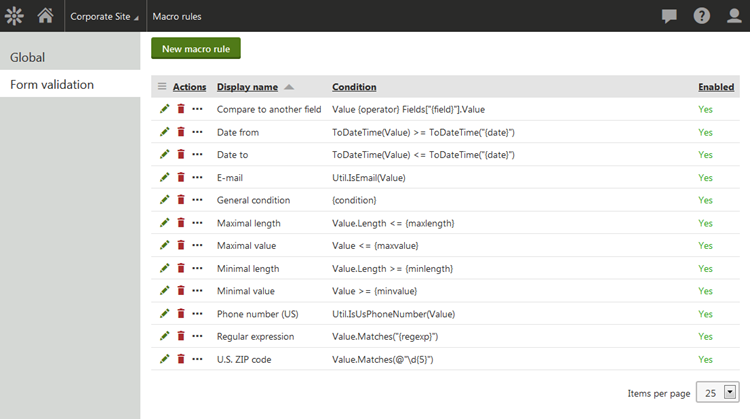Open the user account icon
750x419 pixels.
[x=734, y=16]
